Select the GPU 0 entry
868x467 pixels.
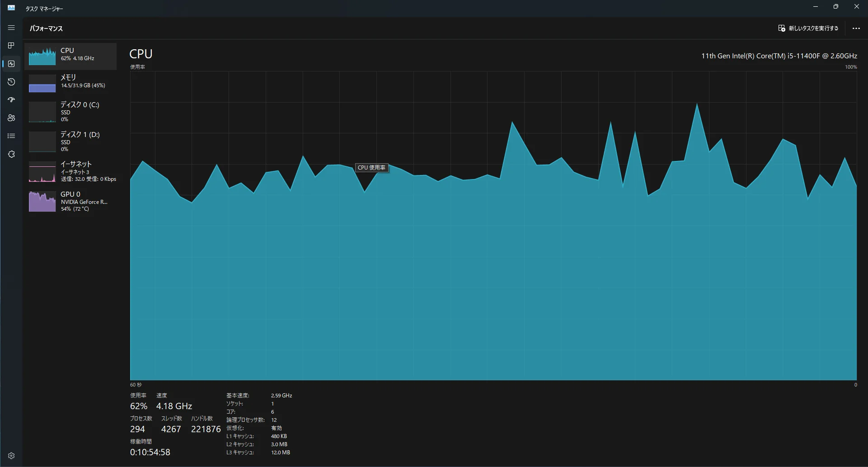(x=70, y=201)
